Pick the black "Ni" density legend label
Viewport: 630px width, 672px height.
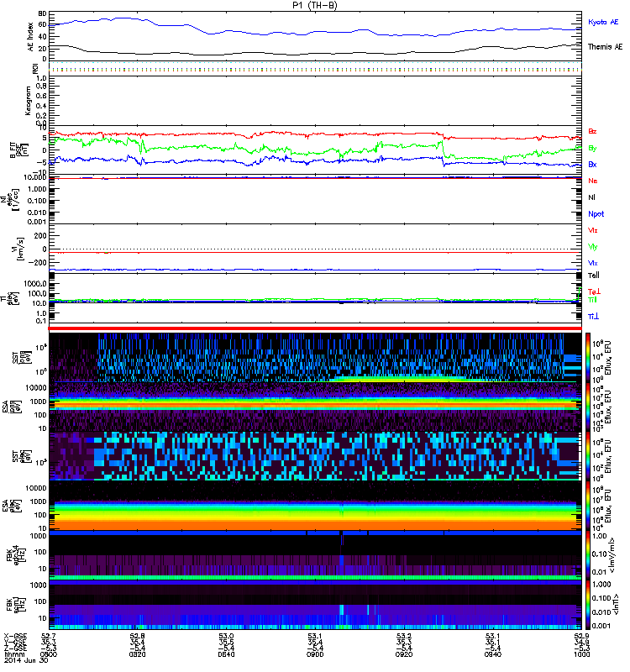tap(591, 197)
